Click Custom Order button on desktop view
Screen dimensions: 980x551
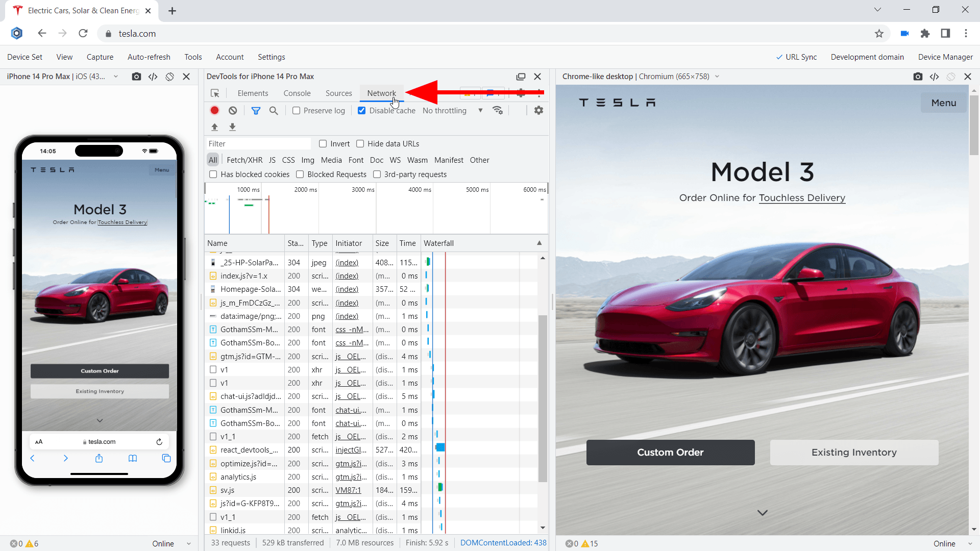click(670, 453)
